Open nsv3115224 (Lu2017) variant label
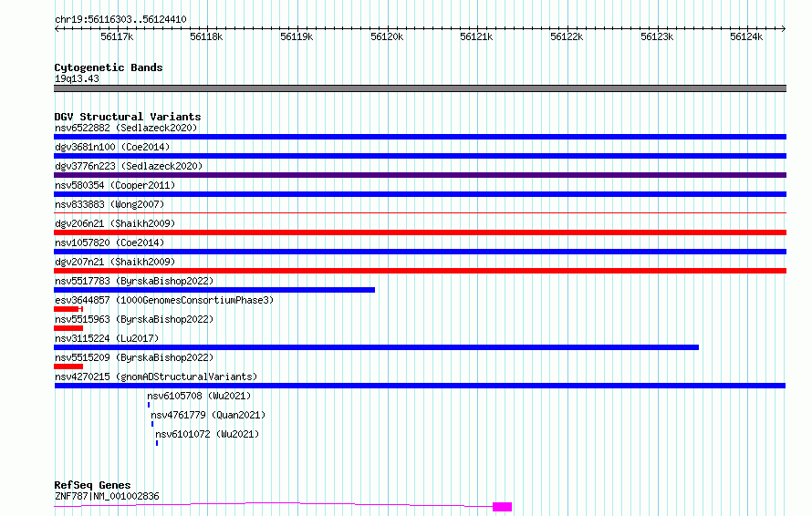The image size is (812, 516). [107, 338]
